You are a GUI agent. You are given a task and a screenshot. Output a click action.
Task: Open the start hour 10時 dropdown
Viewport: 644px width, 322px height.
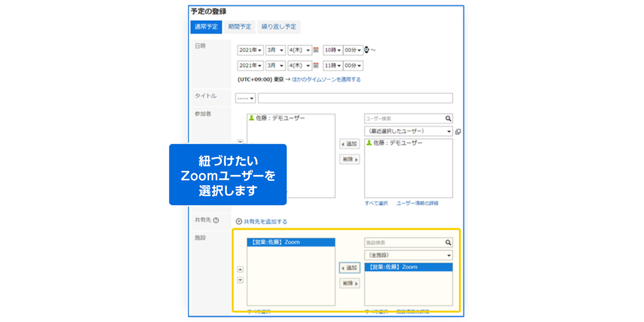332,51
